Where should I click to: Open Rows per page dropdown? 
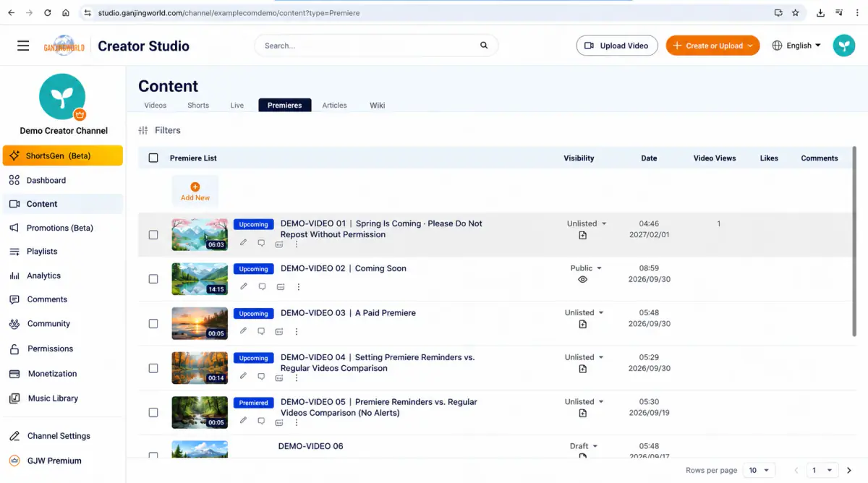coord(758,470)
